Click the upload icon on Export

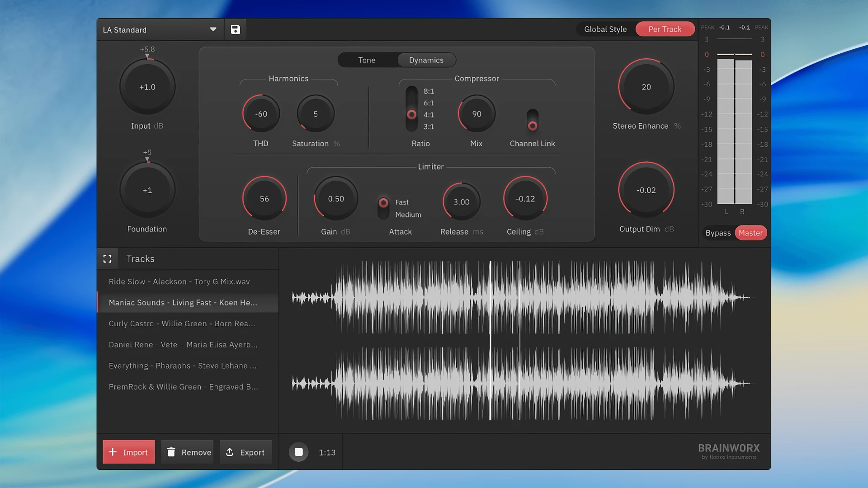click(x=230, y=452)
